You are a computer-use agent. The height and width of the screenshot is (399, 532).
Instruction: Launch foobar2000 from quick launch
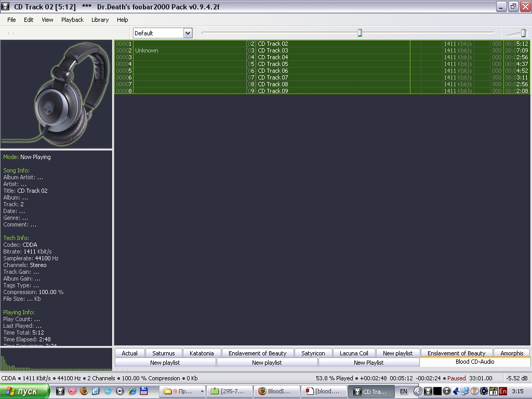60,391
